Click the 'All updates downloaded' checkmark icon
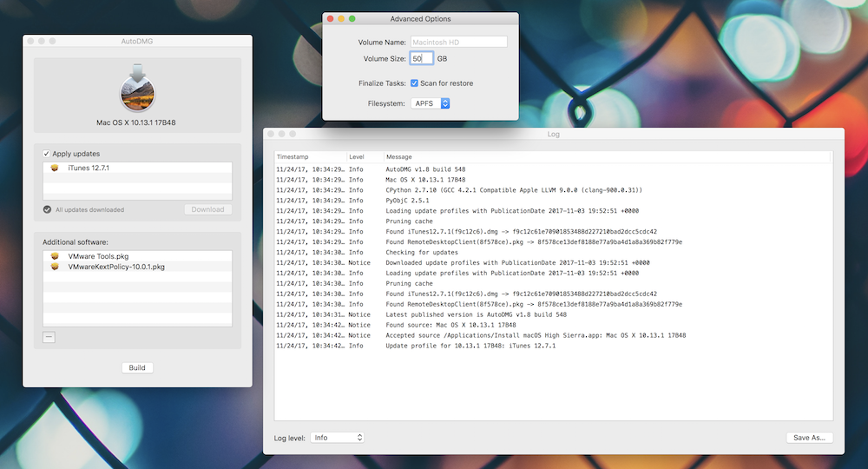 pos(47,209)
